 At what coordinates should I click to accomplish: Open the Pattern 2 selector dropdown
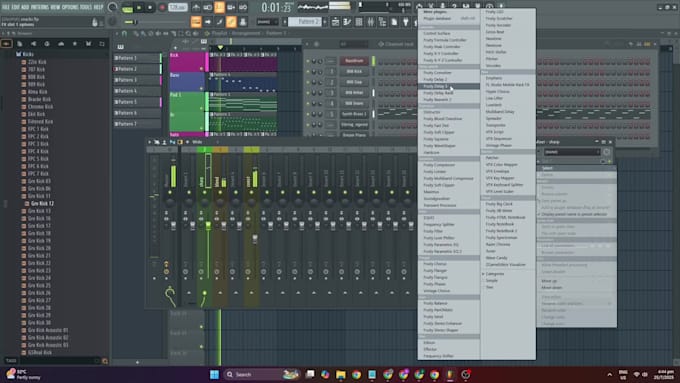click(x=305, y=22)
